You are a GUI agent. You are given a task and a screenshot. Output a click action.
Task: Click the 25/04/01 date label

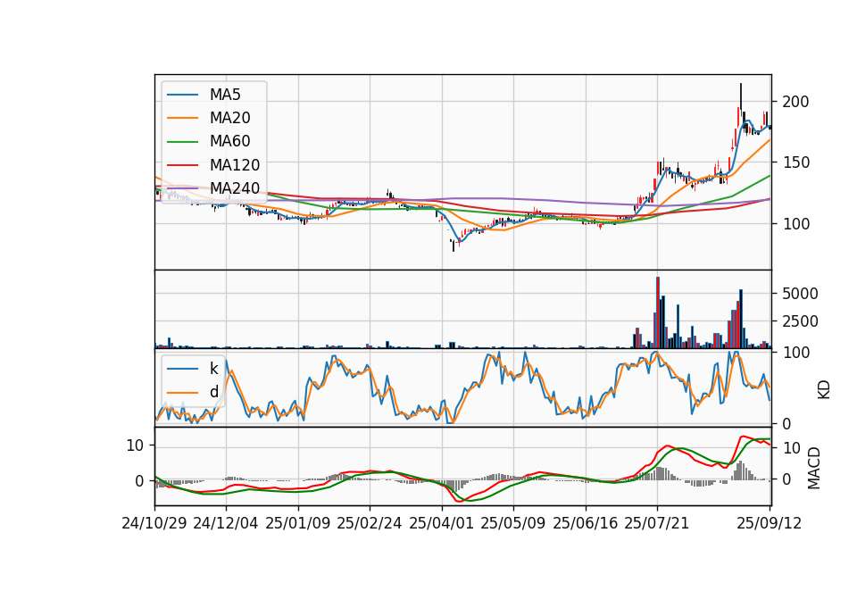(x=442, y=524)
